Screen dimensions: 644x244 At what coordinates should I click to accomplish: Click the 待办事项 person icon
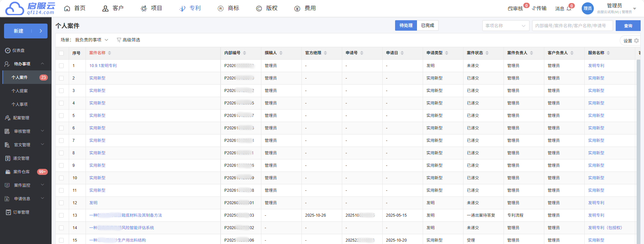click(x=7, y=64)
